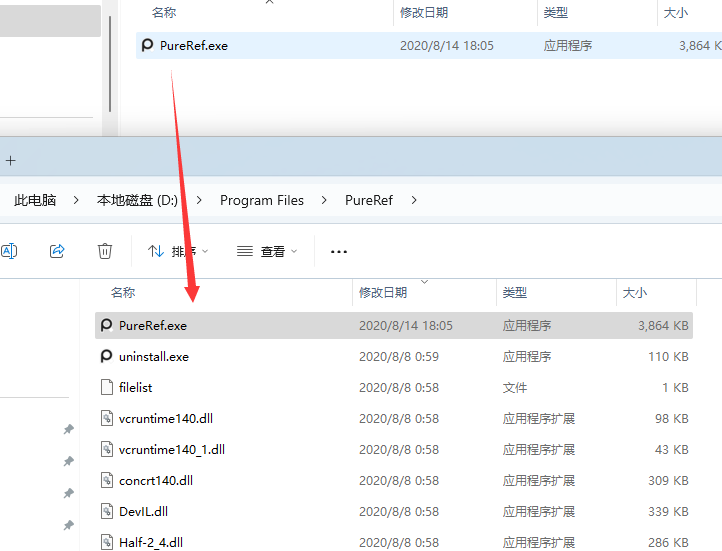This screenshot has width=722, height=551.
Task: Click the share toolbar icon
Action: 57,251
